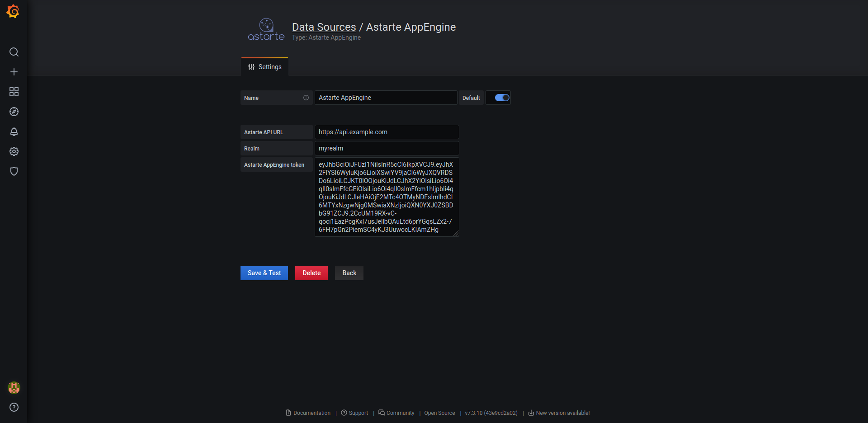The width and height of the screenshot is (868, 423).
Task: Click the Create (plus) sidebar icon
Action: point(14,71)
